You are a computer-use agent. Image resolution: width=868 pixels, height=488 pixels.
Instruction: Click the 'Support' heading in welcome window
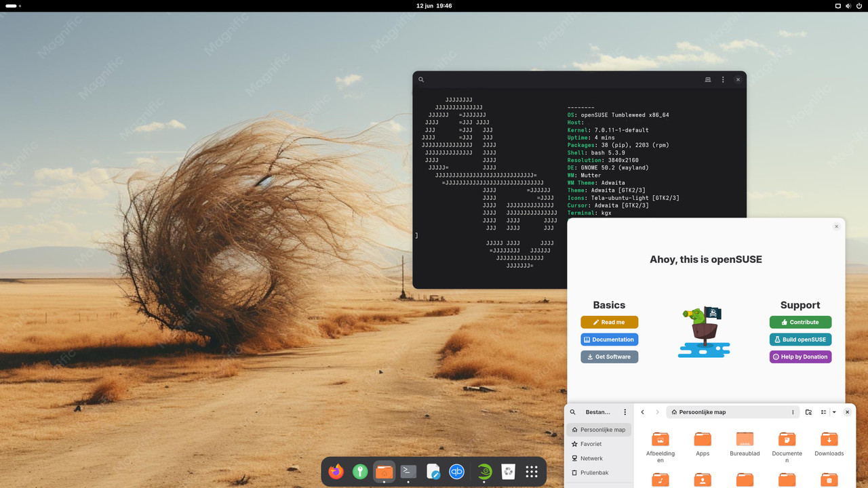coord(800,305)
